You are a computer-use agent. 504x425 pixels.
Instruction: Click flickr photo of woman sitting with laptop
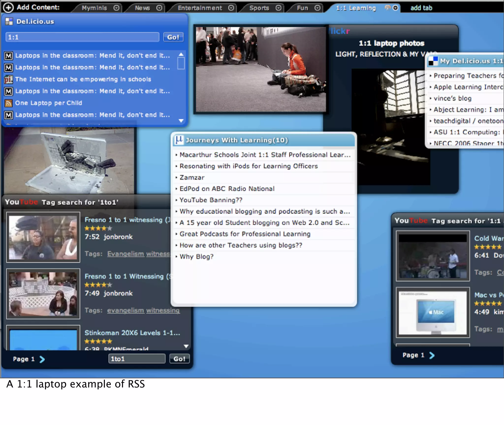pos(261,69)
